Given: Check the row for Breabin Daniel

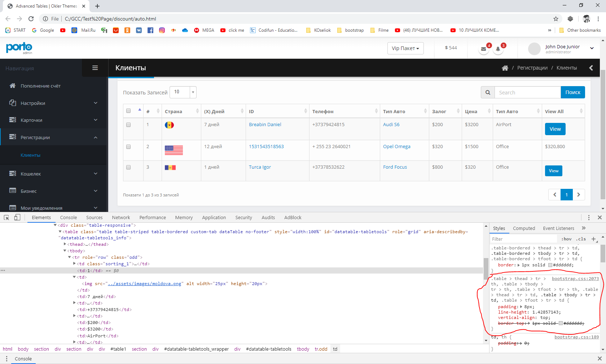Looking at the screenshot, I should click(x=128, y=125).
